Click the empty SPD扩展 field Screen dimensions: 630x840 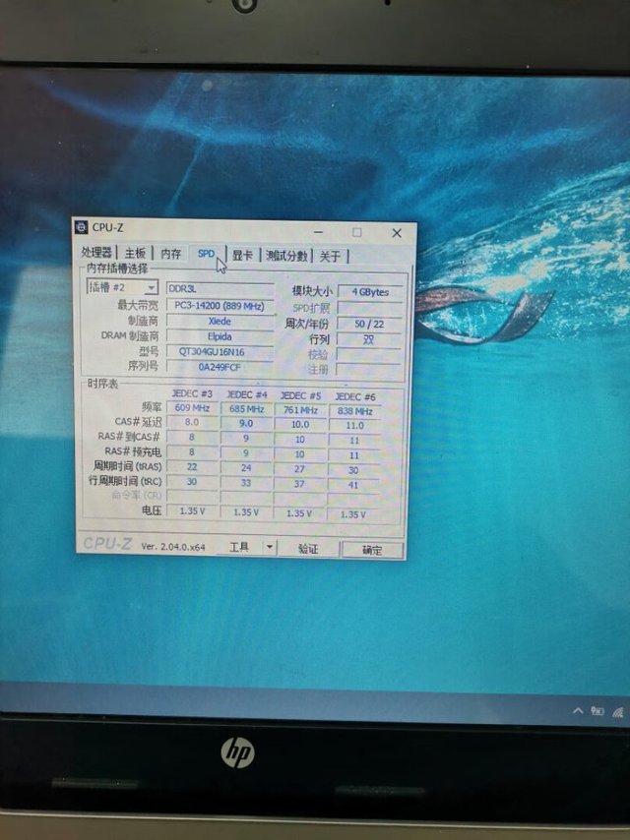[369, 309]
